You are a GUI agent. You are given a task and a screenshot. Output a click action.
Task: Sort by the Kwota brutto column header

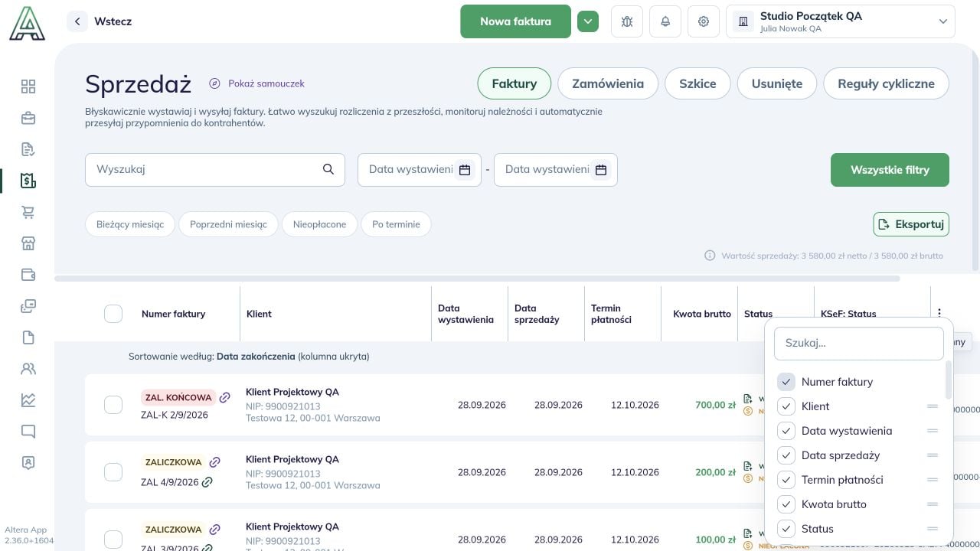point(702,314)
